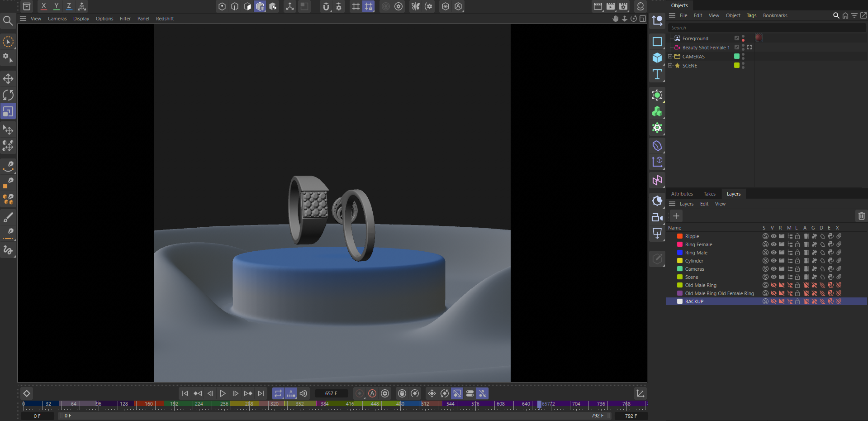Select the Rotate tool
Viewport: 868px width, 421px height.
coord(8,95)
